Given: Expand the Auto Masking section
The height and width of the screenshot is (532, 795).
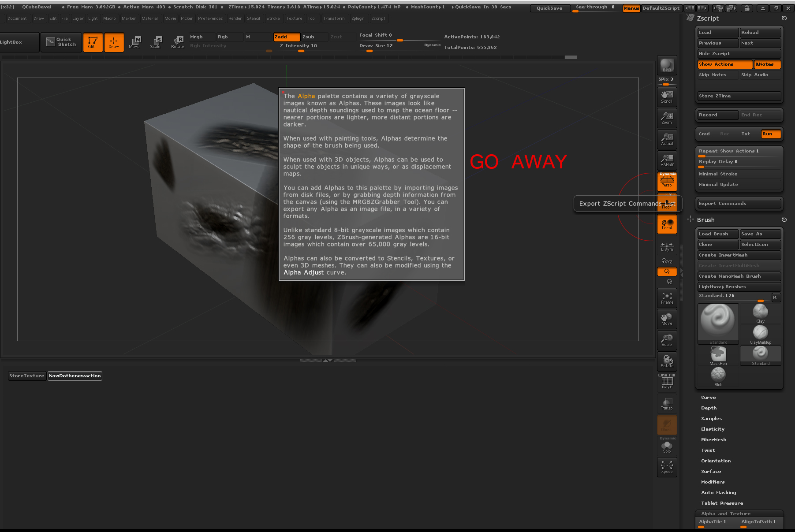Looking at the screenshot, I should pos(718,493).
